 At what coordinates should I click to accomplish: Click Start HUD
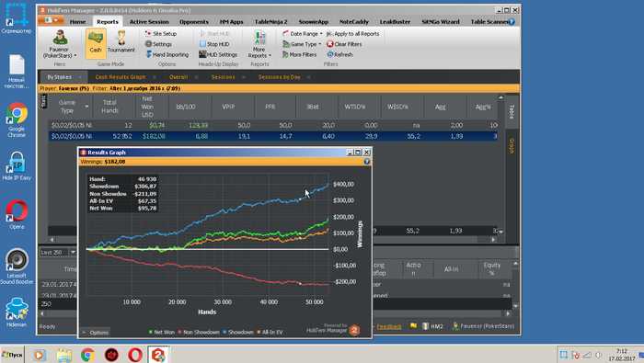[214, 34]
